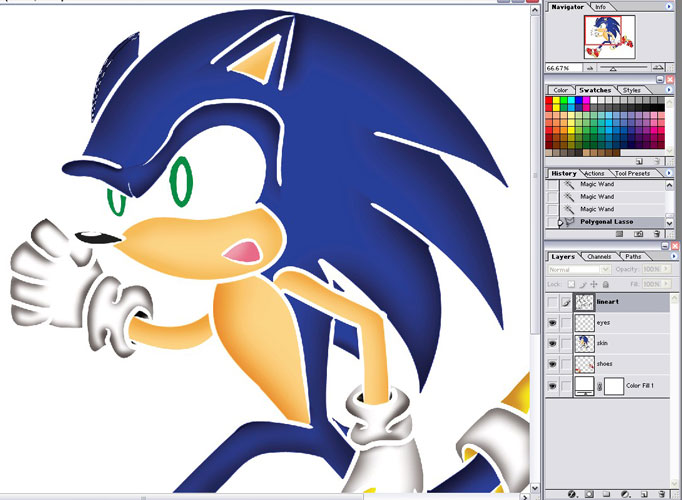Screen dimensions: 682x500
Task: Create new fill or adjustment layer
Action: 625,494
